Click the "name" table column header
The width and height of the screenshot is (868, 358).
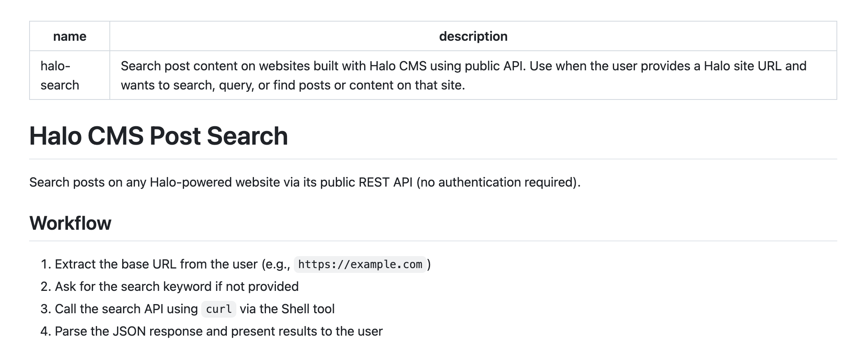pos(69,36)
